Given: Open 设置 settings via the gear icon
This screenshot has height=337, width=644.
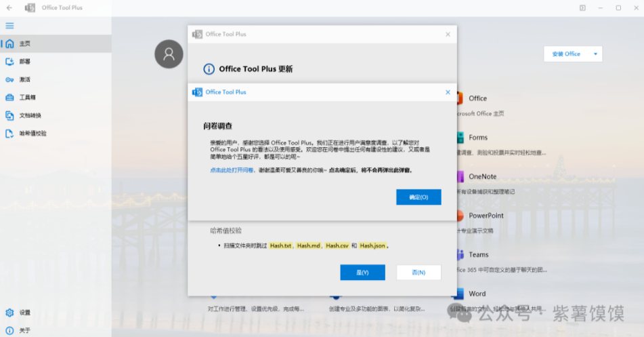Looking at the screenshot, I should (x=9, y=313).
